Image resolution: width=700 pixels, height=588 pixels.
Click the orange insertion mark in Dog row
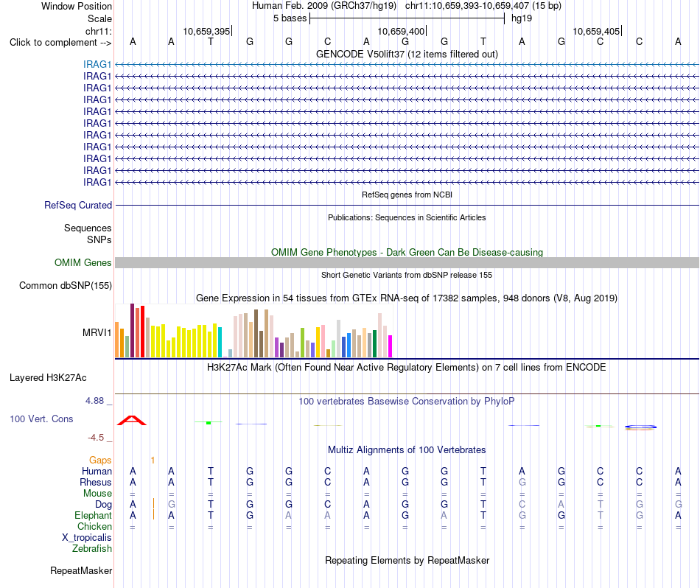(x=153, y=503)
